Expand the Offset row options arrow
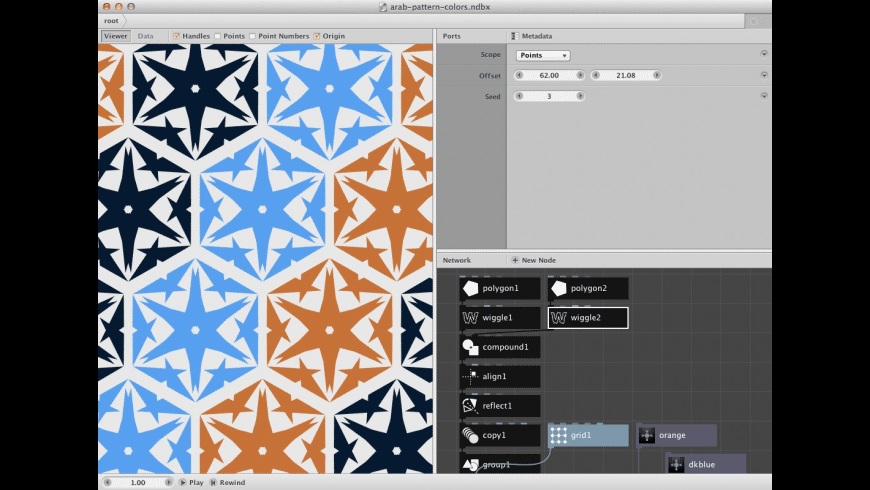 pos(764,75)
